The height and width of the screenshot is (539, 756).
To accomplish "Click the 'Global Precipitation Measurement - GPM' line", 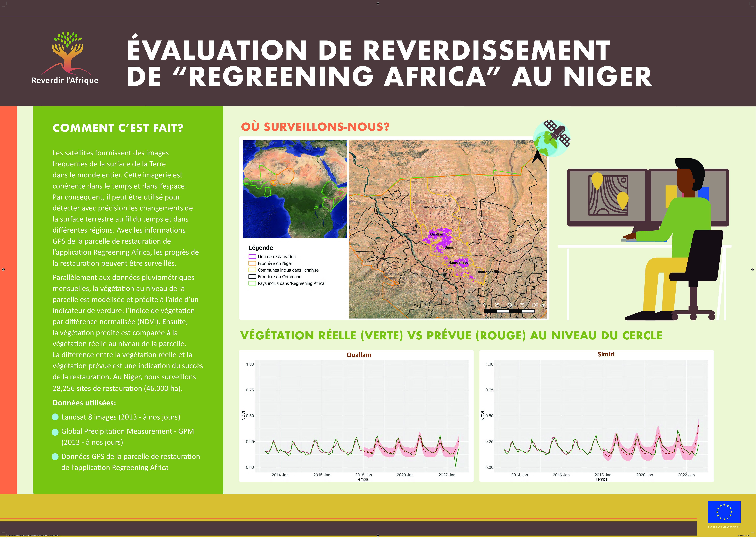I will [x=128, y=431].
